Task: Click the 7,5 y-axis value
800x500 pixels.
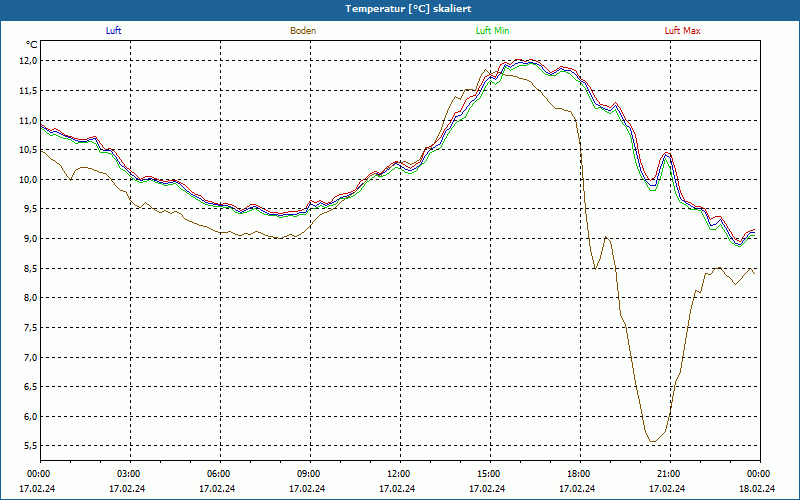Action: coord(30,328)
